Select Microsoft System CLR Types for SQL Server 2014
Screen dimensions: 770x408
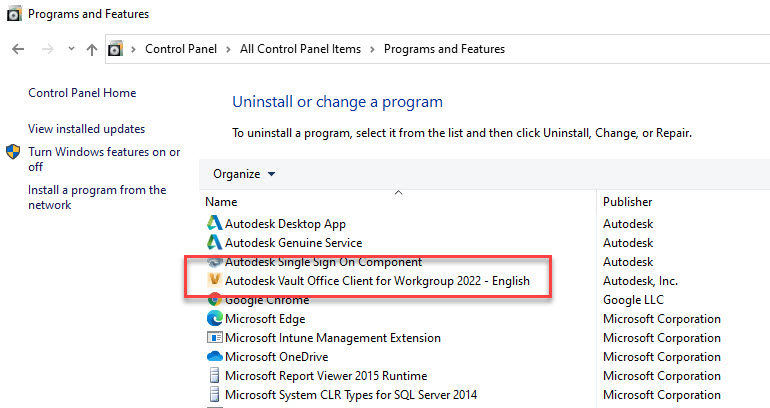351,395
